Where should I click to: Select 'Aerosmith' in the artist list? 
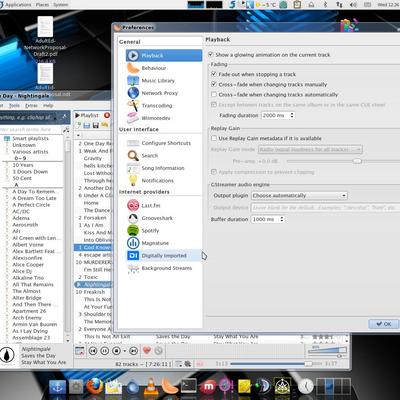(25, 225)
